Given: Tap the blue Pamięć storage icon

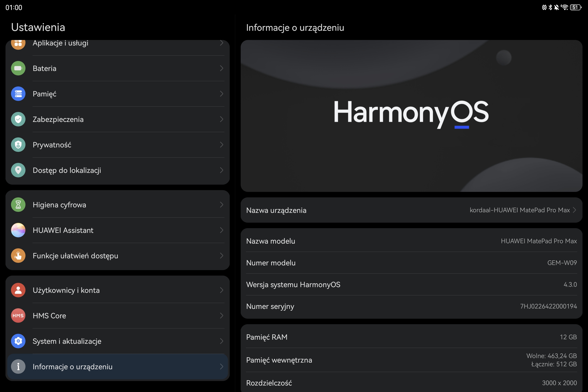Looking at the screenshot, I should click(18, 94).
